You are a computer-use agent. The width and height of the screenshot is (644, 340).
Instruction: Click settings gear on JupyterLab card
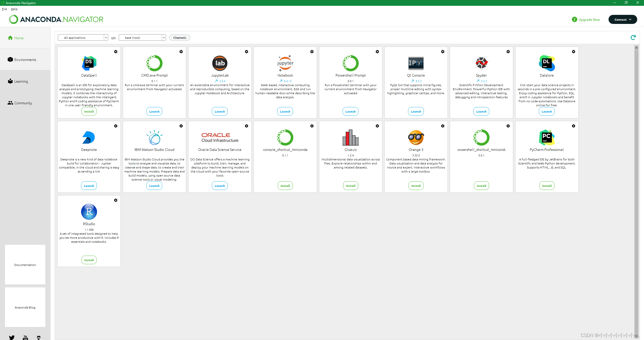point(247,52)
